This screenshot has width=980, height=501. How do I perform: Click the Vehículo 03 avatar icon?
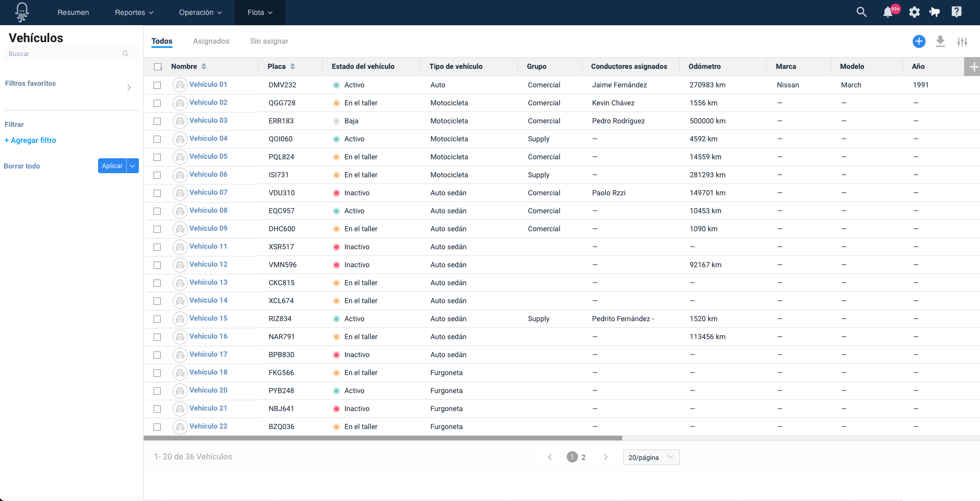pos(180,121)
